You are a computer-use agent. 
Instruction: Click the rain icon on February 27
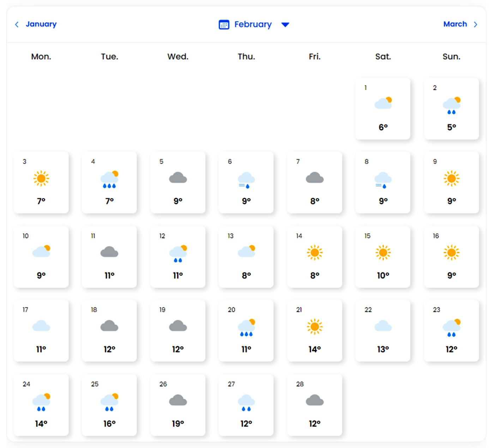(246, 403)
